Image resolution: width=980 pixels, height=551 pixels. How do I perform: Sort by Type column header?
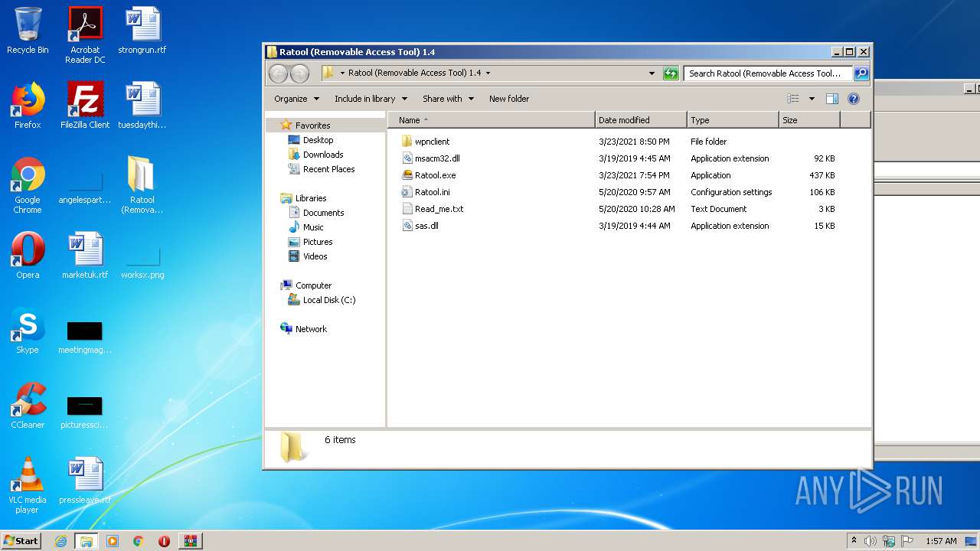pyautogui.click(x=733, y=120)
